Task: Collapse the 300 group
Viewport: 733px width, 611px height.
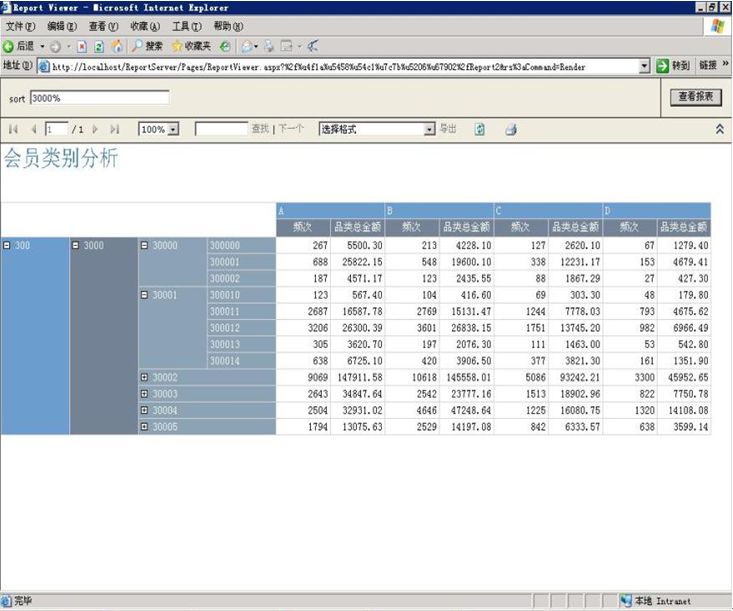Action: (x=7, y=245)
